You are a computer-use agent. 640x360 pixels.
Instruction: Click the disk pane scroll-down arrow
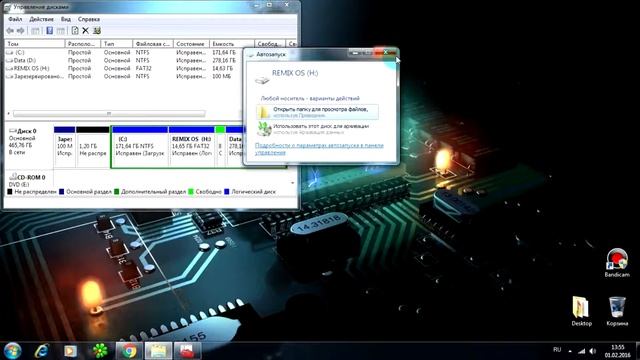293,183
